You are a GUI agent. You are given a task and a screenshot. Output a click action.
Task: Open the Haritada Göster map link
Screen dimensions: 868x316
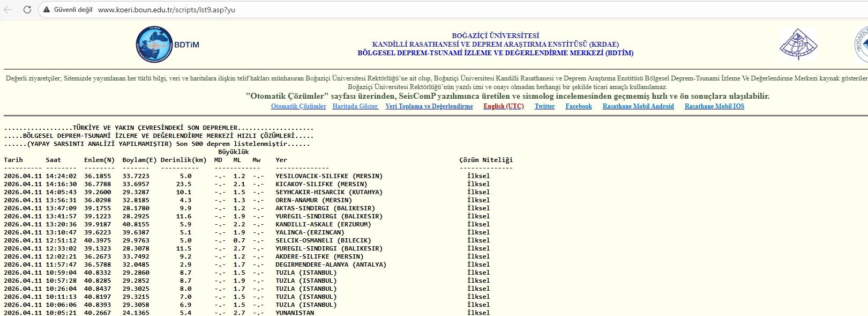355,106
